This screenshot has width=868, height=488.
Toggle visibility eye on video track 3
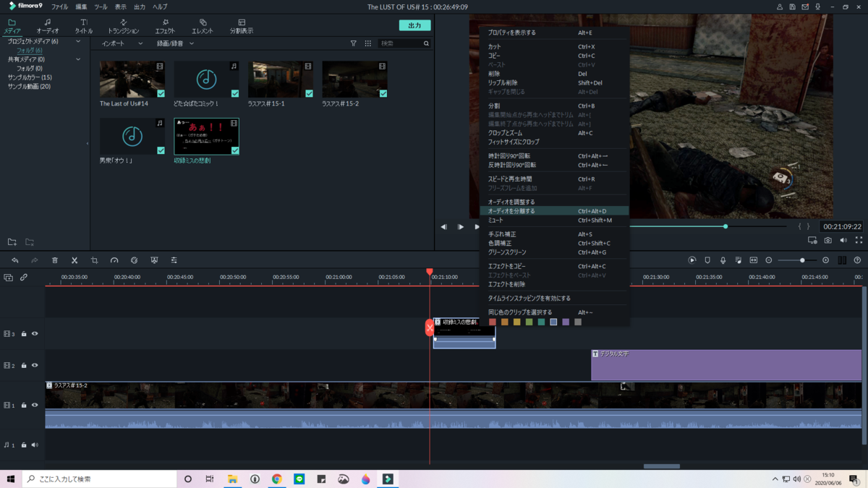click(x=35, y=334)
